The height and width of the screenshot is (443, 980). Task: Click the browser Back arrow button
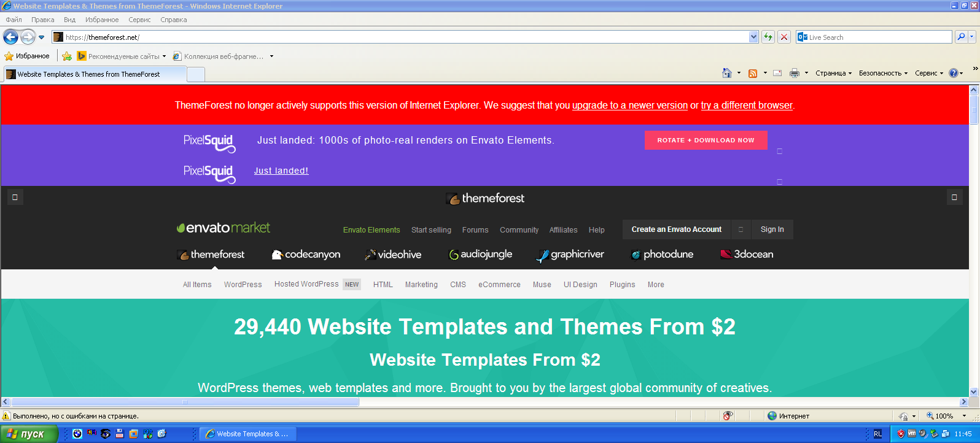(10, 37)
